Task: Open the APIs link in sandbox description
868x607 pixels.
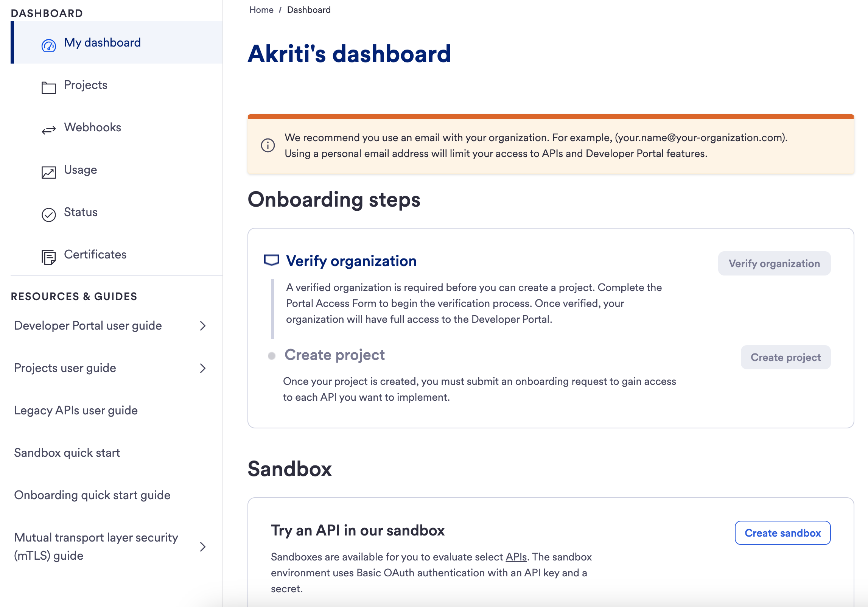Action: tap(517, 557)
